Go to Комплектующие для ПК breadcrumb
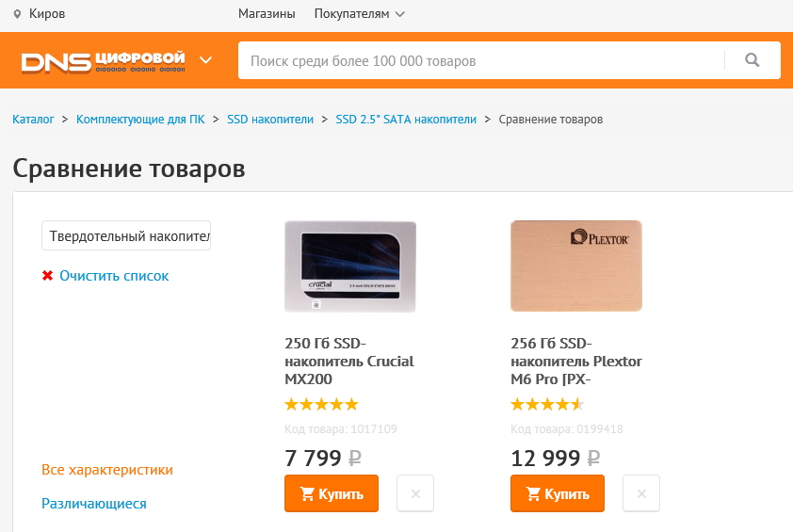Viewport: 793px width, 532px height. 140,120
